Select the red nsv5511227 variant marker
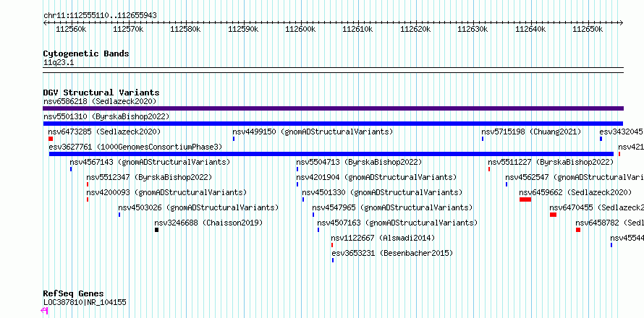The image size is (644, 318). pyautogui.click(x=489, y=169)
